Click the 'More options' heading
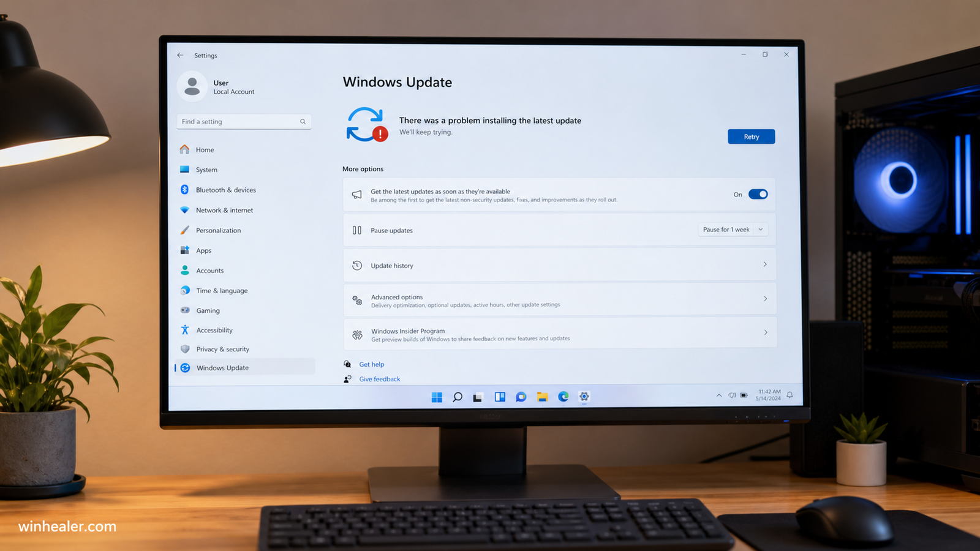 coord(363,169)
